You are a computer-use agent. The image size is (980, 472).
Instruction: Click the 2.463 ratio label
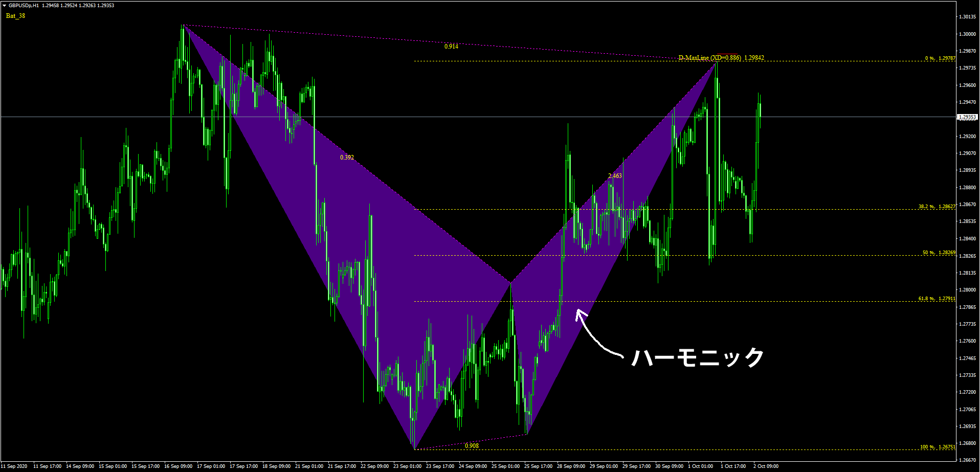pos(615,176)
